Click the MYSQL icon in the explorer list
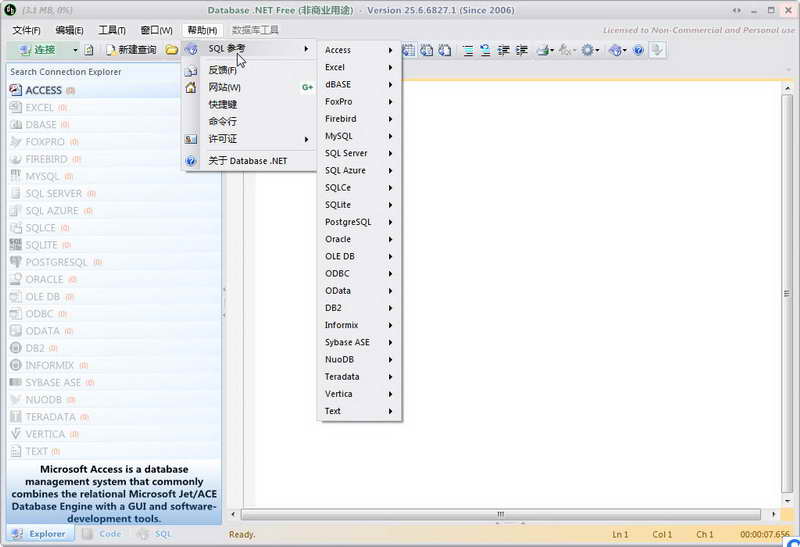This screenshot has height=547, width=800. 16,177
